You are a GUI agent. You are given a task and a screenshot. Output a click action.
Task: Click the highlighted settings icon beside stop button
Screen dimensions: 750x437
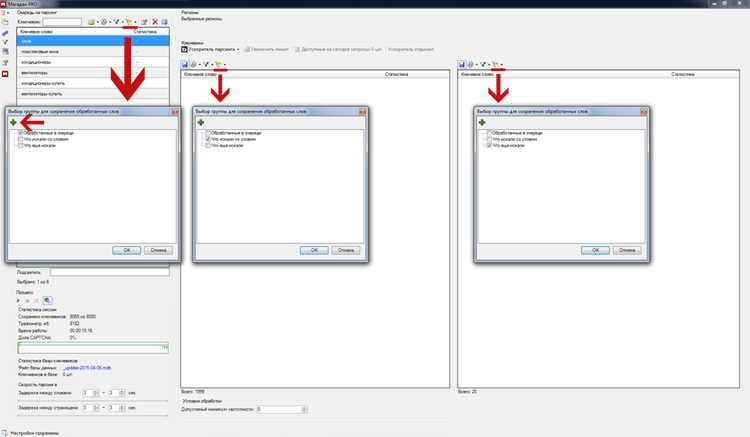click(x=47, y=301)
